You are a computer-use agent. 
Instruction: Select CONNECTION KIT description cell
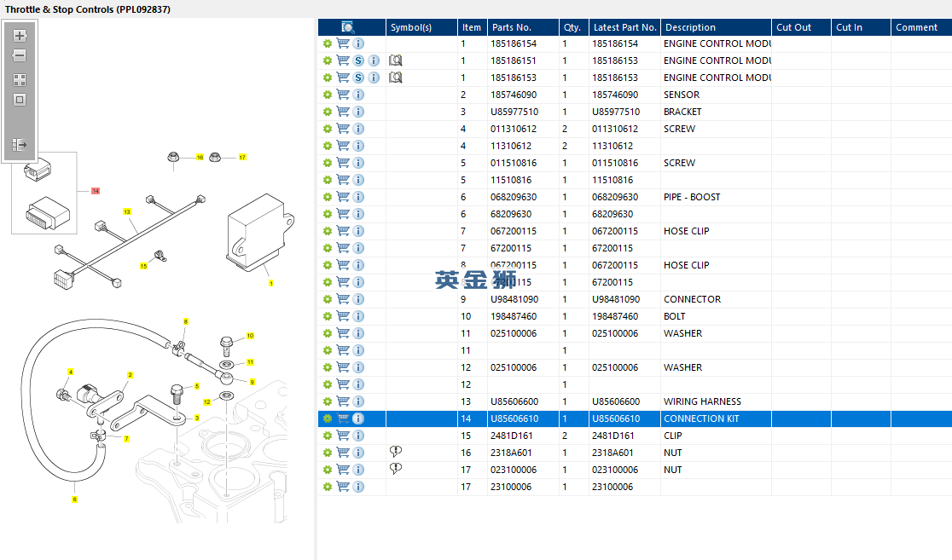(x=716, y=419)
